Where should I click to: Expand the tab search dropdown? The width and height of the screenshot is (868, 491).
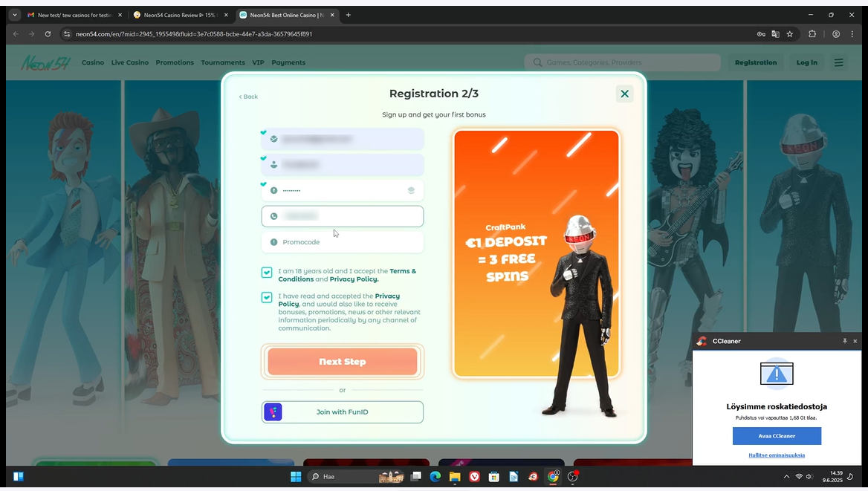(15, 15)
